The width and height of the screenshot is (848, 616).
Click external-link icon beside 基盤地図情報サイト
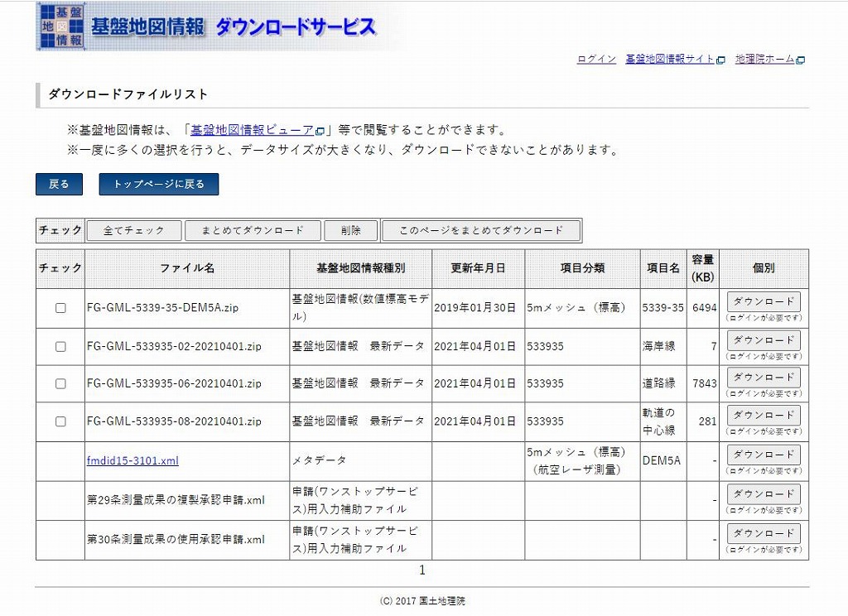tap(720, 60)
